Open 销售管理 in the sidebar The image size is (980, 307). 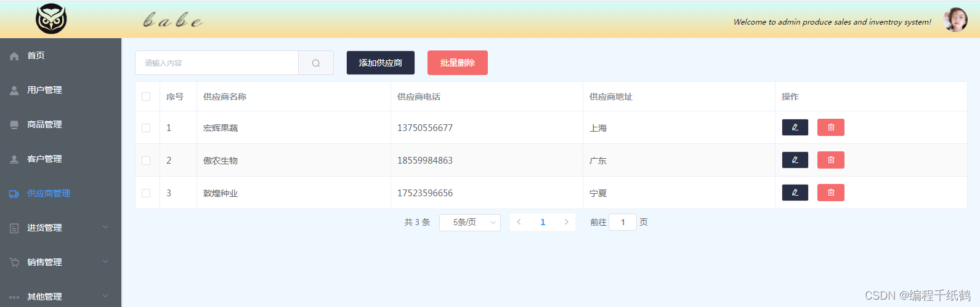click(60, 262)
